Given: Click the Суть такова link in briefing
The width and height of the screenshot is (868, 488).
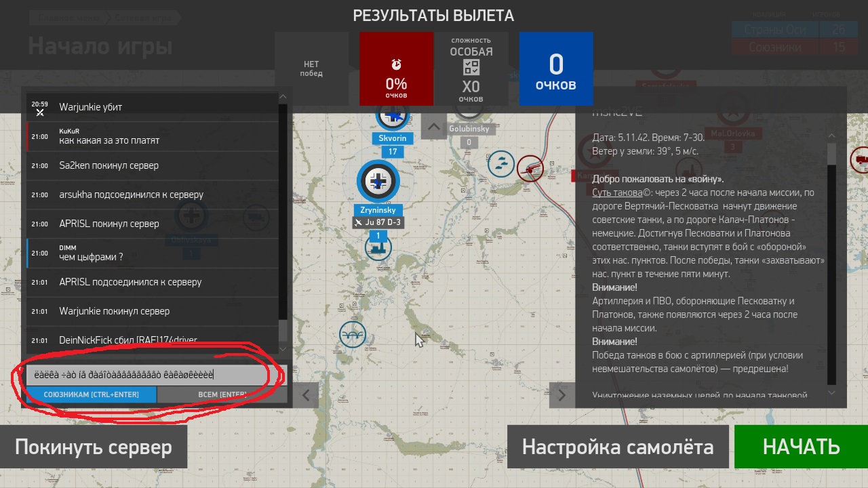Looking at the screenshot, I should pos(616,192).
